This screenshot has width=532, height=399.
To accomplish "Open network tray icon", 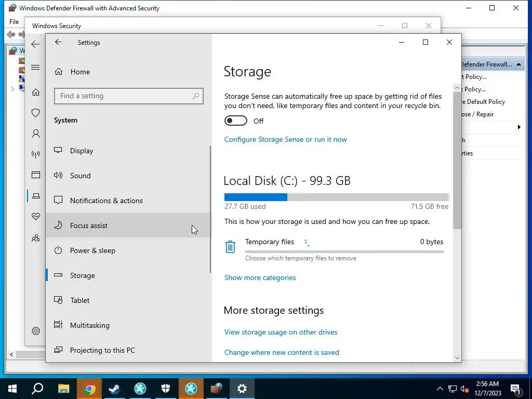I will pyautogui.click(x=453, y=389).
